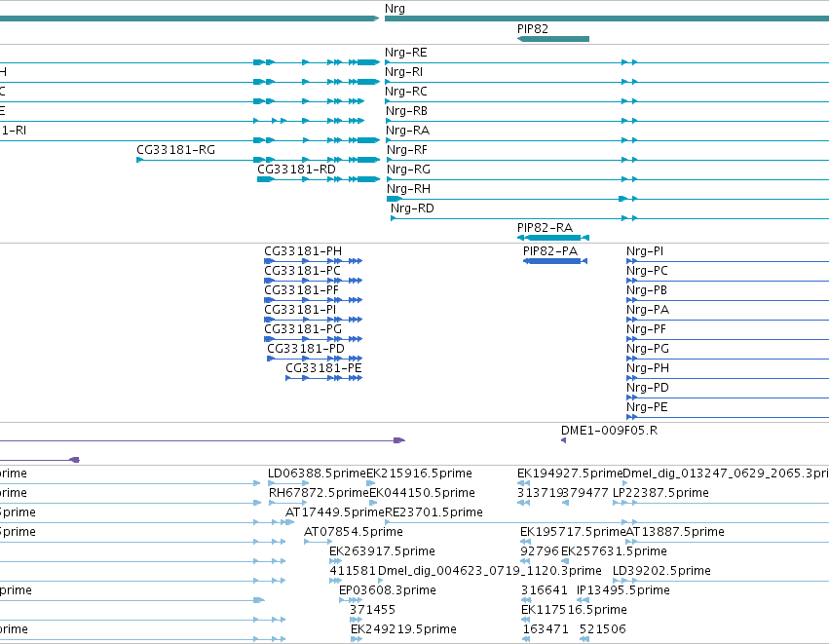Select the PIP82 gene bar

tap(553, 39)
